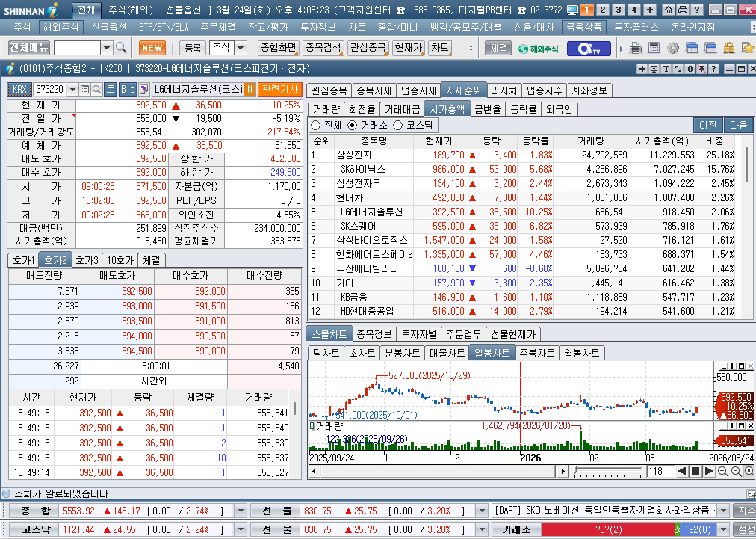Switch to virtual screen 2
This screenshot has width=756, height=539.
tap(603, 10)
